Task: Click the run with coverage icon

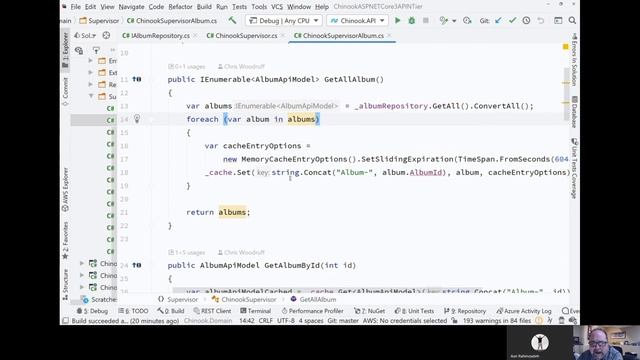Action: [x=444, y=20]
